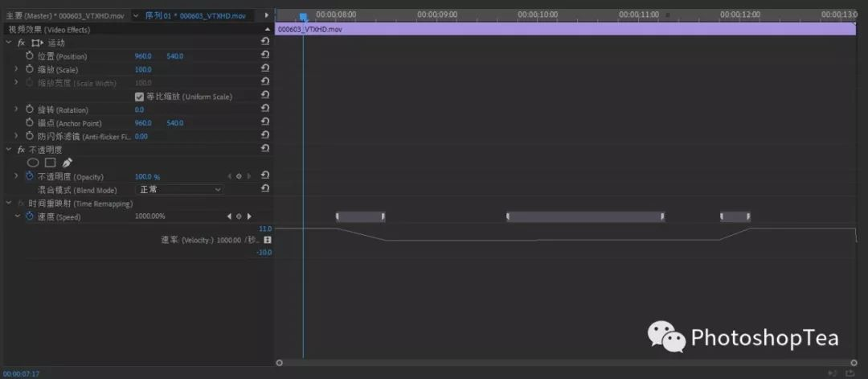868x379 pixels.
Task: Toggle the Uniform Scale checkbox
Action: 140,97
